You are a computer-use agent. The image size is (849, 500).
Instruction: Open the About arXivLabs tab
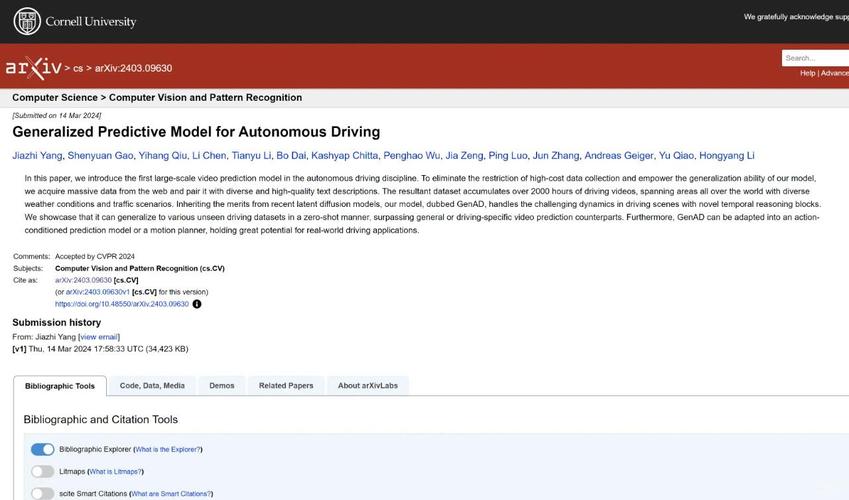(367, 386)
